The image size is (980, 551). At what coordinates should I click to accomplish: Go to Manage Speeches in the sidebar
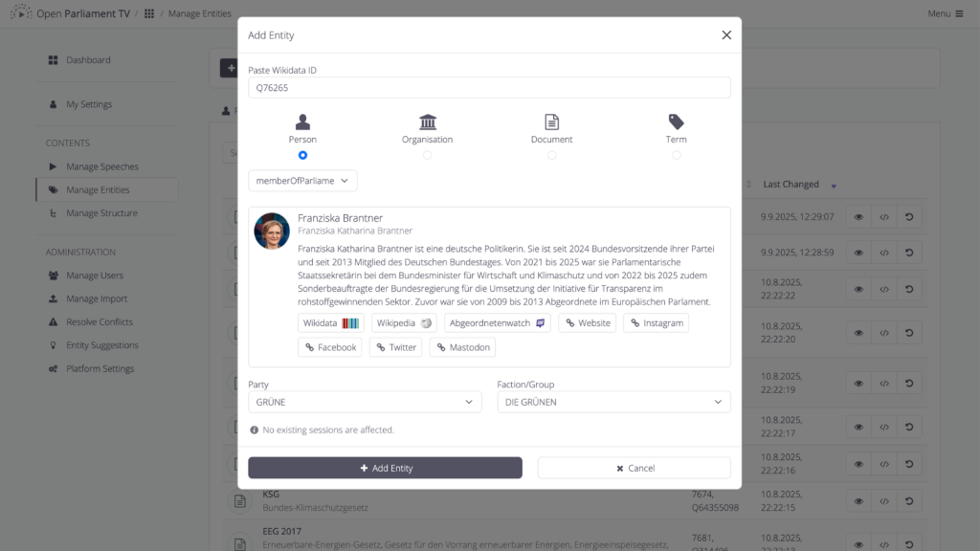[x=101, y=166]
